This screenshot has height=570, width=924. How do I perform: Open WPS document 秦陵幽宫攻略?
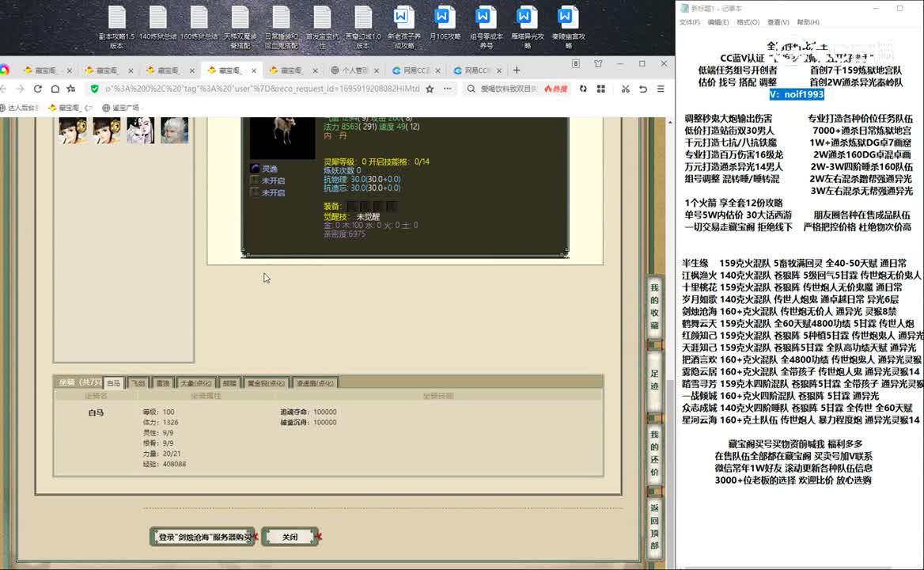coord(568,28)
